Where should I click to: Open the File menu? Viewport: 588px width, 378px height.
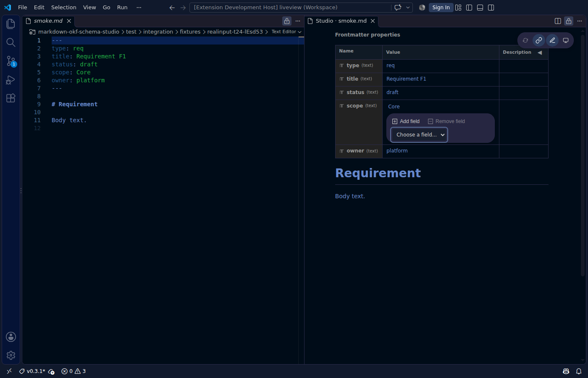(23, 8)
